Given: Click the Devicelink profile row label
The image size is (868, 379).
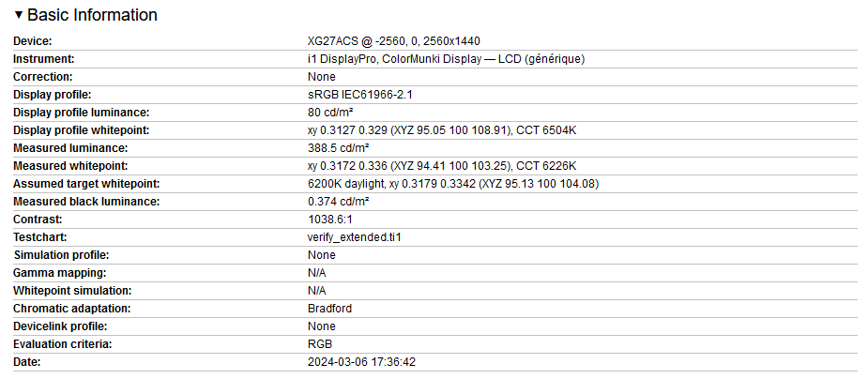Looking at the screenshot, I should [60, 326].
